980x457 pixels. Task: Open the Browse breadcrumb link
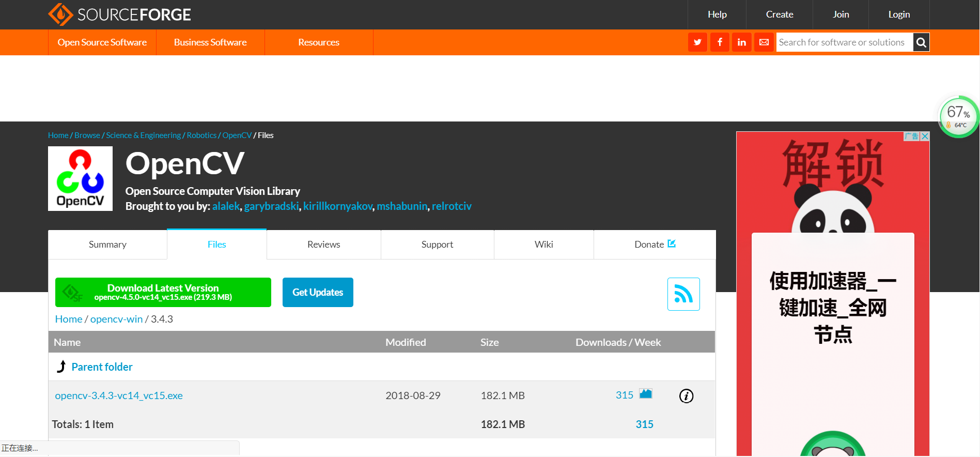87,135
